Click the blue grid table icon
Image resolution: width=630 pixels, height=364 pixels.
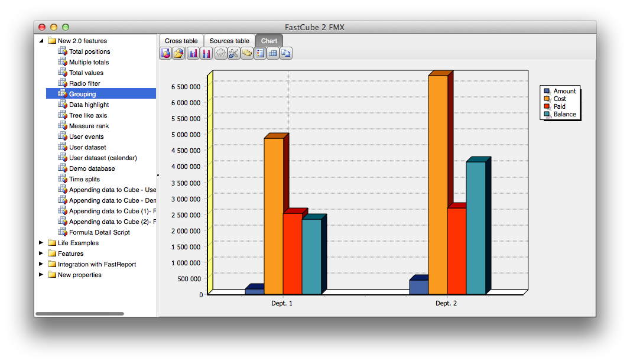(273, 53)
